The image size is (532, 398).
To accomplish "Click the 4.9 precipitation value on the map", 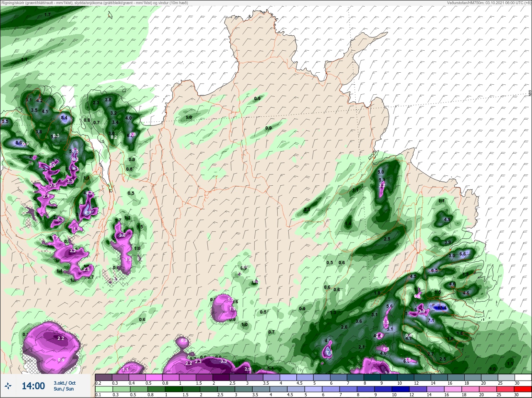I will click(447, 219).
